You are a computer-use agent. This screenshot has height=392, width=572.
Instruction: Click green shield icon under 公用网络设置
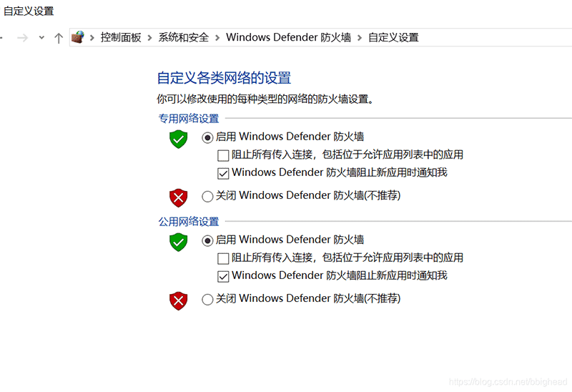(x=178, y=242)
